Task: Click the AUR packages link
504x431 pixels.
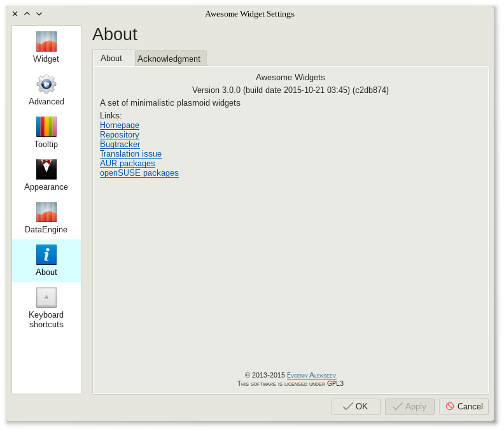Action: (x=127, y=164)
